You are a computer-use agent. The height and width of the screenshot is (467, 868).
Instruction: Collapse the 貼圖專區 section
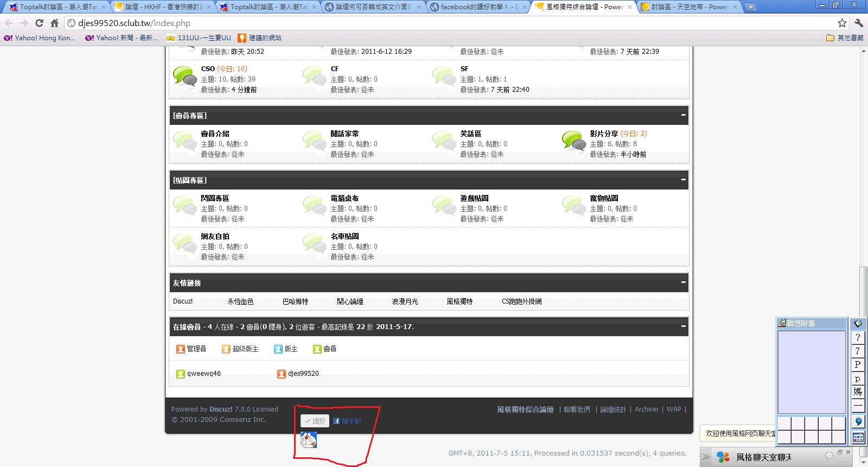(x=683, y=180)
